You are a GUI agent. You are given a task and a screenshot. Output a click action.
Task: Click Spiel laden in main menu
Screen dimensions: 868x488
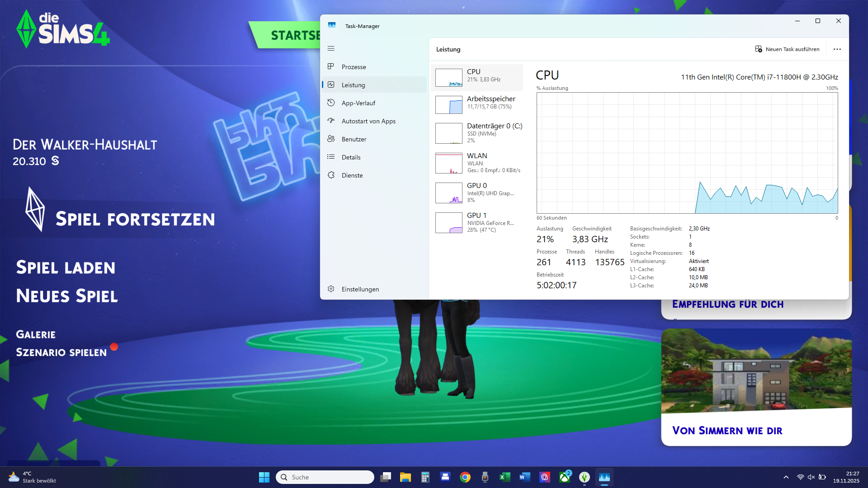click(x=66, y=267)
